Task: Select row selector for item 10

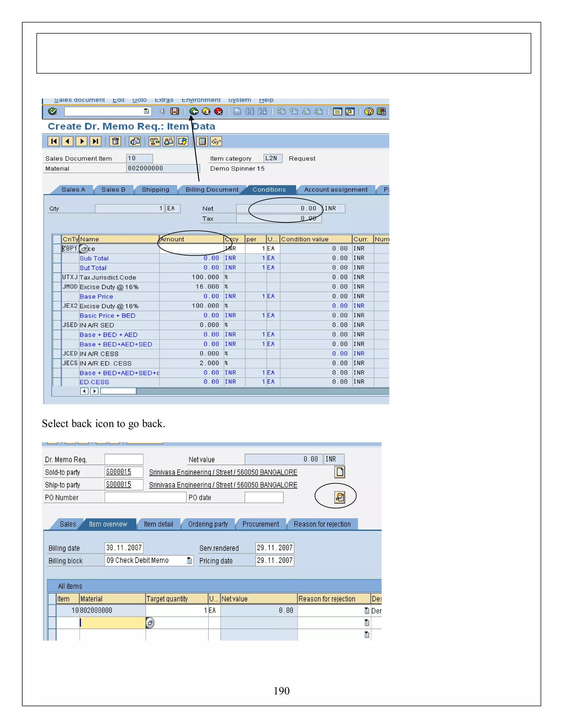Action: point(52,611)
